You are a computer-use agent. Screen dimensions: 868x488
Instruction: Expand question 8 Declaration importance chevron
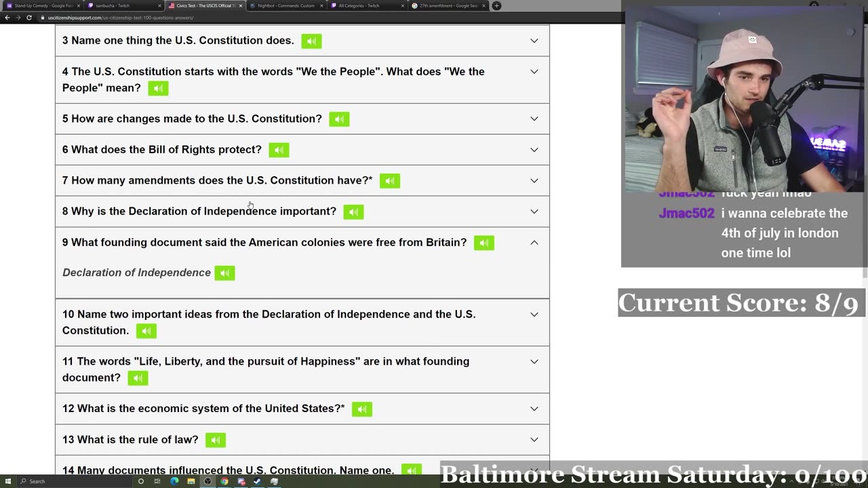tap(534, 211)
